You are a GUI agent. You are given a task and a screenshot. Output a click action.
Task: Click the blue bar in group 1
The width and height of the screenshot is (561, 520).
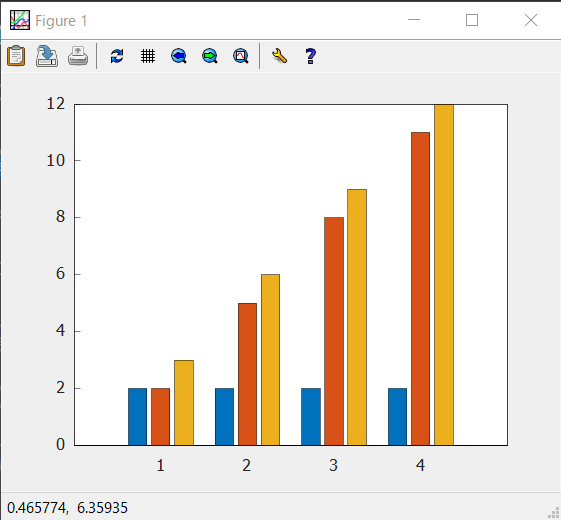(137, 417)
